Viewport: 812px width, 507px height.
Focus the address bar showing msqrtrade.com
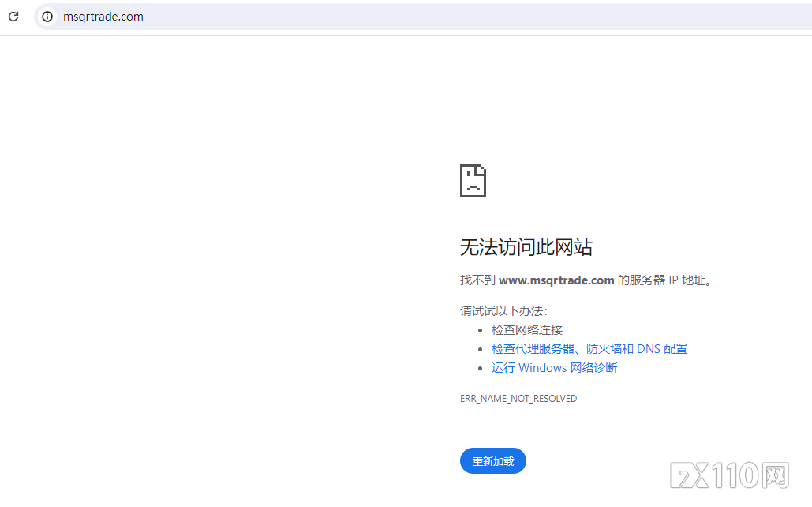coord(425,17)
